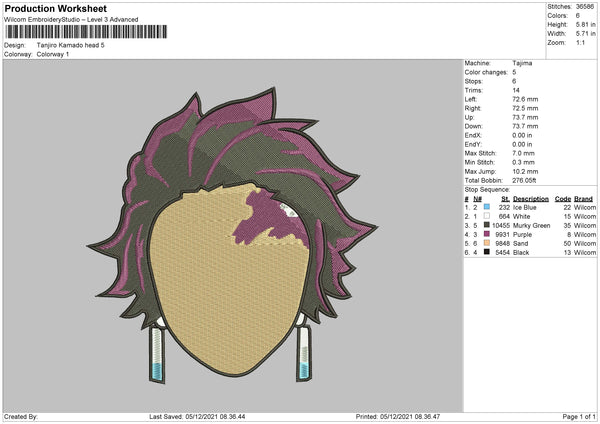The image size is (600, 424).
Task: Click the Murky Green color swatch
Action: 486,225
